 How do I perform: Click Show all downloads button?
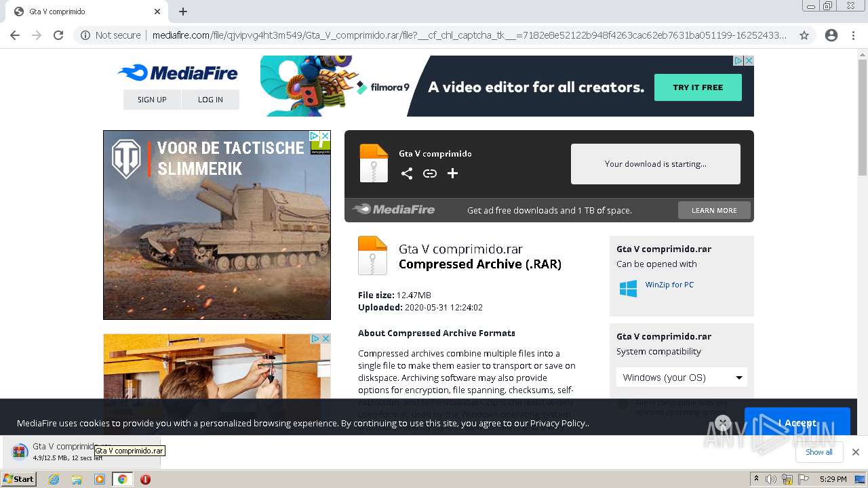(x=819, y=452)
